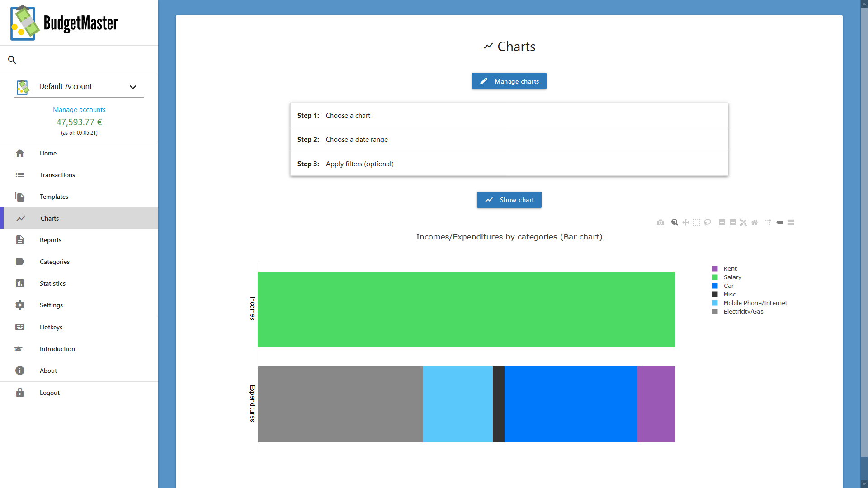Click the dark blue Car bar segment
Viewport: 868px width, 488px height.
tap(571, 404)
